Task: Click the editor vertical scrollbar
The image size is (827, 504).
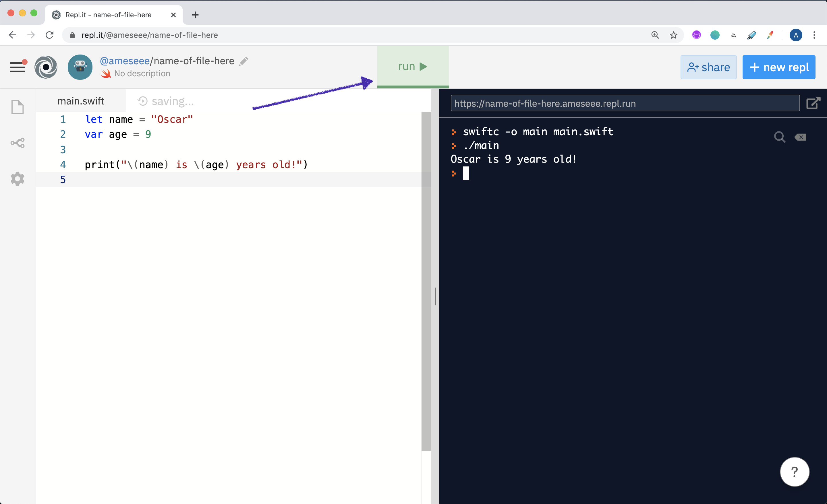Action: (x=426, y=281)
